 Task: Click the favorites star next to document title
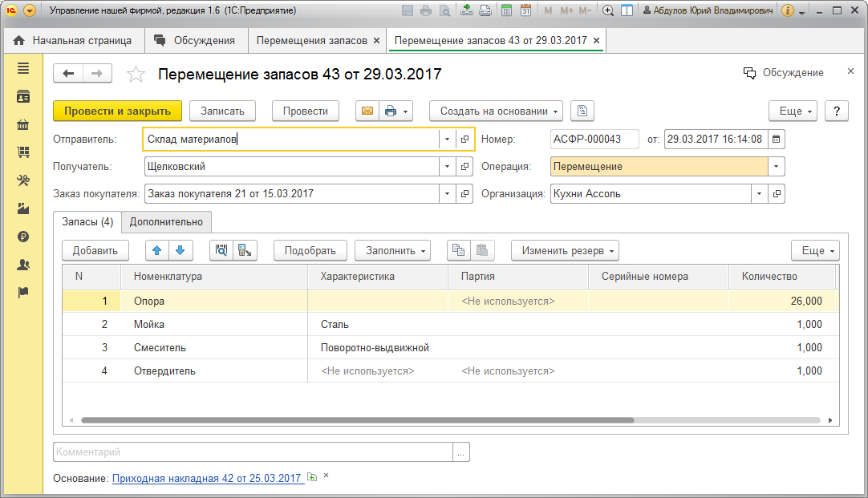(x=136, y=74)
